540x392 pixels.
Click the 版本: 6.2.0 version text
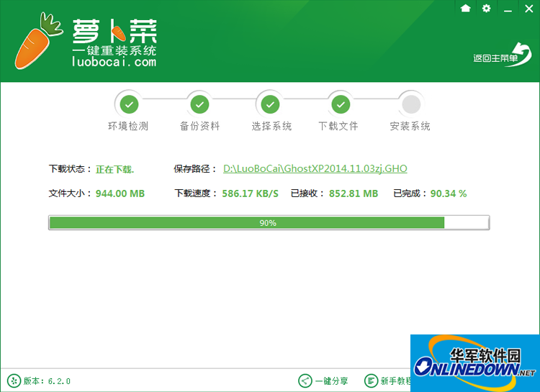pyautogui.click(x=47, y=381)
